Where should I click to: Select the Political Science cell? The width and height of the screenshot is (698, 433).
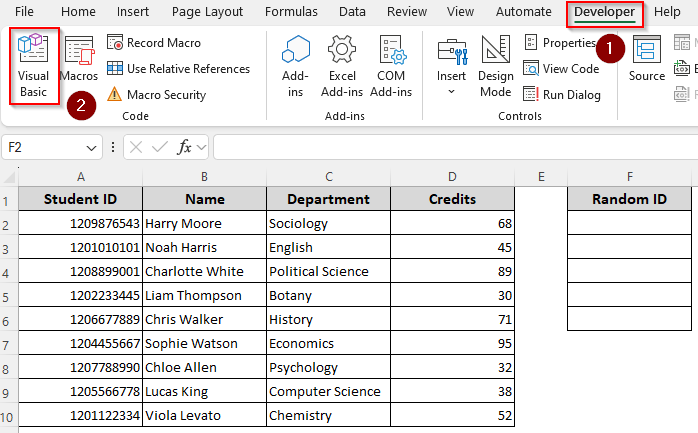click(329, 271)
